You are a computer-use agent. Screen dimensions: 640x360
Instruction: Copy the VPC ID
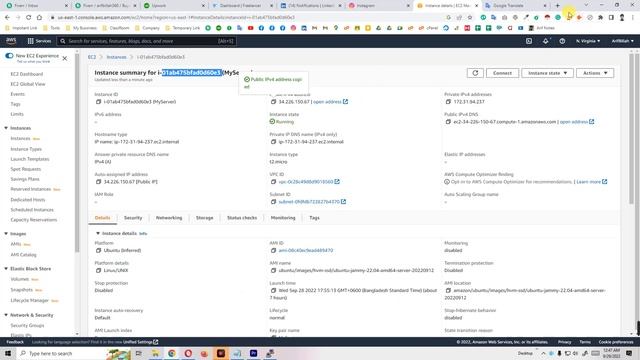[273, 182]
